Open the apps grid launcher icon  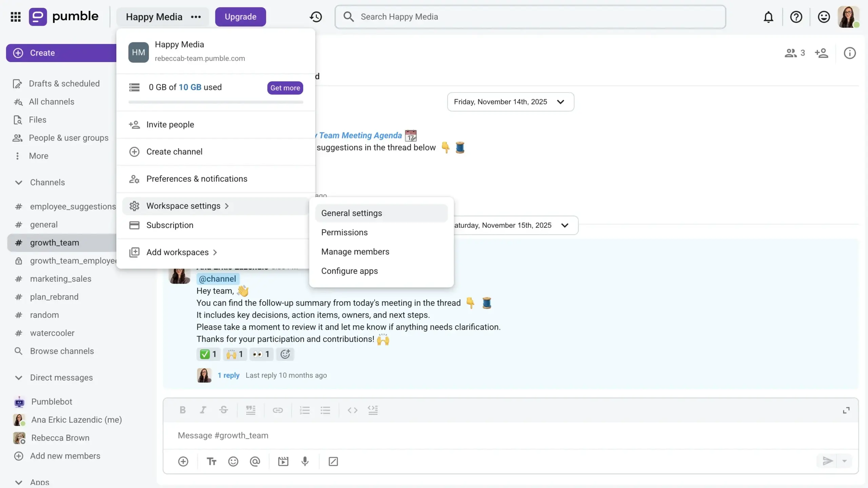point(16,17)
